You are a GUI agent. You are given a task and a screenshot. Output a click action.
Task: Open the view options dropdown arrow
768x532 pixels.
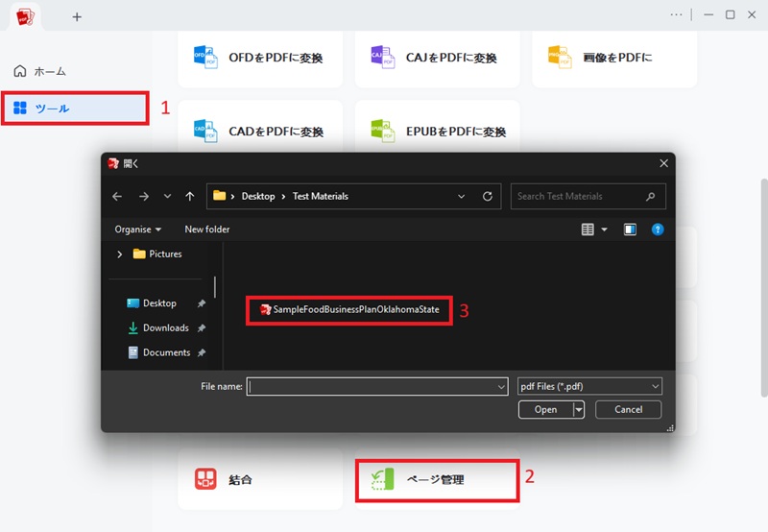pos(604,230)
